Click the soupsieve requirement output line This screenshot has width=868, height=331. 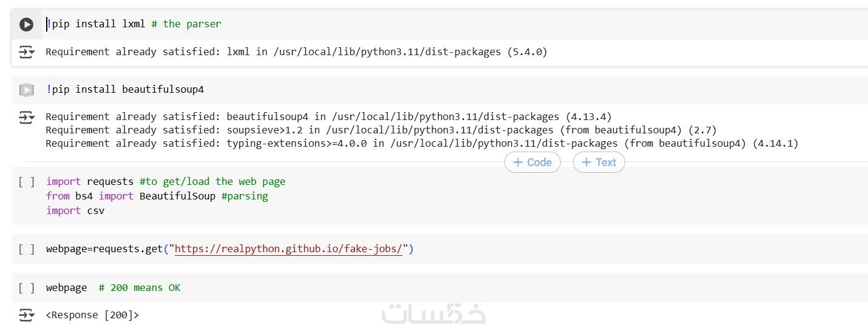pos(381,130)
